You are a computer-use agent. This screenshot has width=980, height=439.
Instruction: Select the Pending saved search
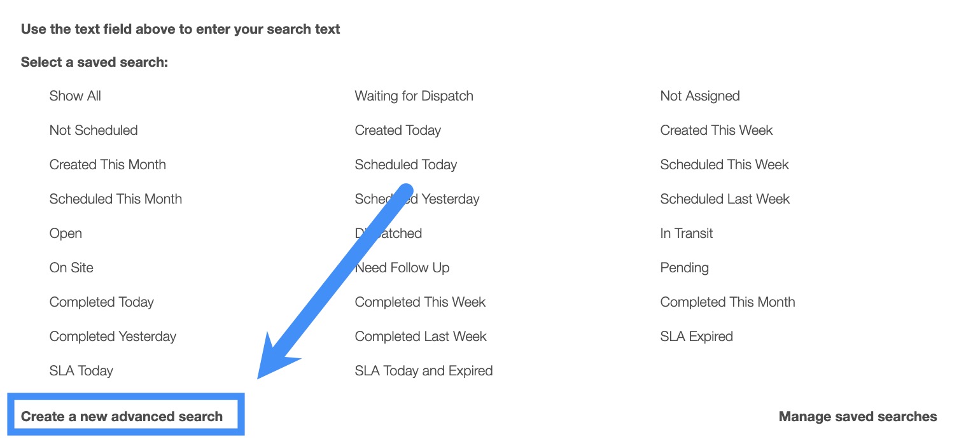pyautogui.click(x=684, y=268)
